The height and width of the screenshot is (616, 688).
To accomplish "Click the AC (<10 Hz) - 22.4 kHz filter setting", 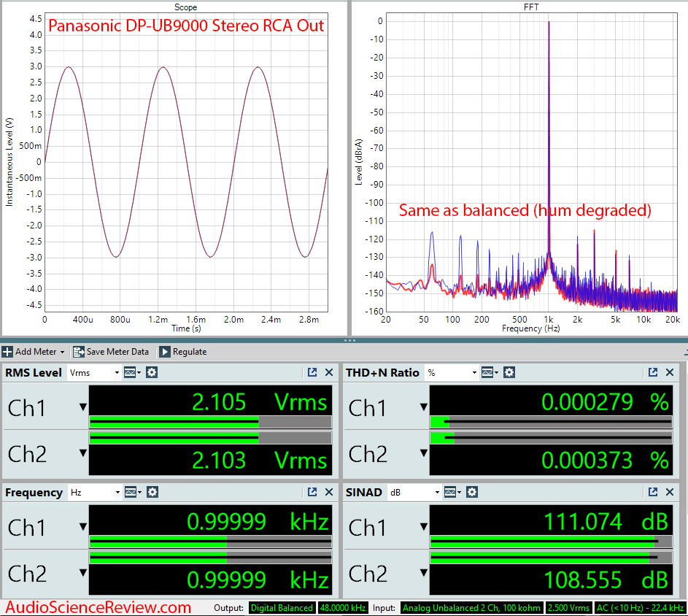I will (640, 608).
